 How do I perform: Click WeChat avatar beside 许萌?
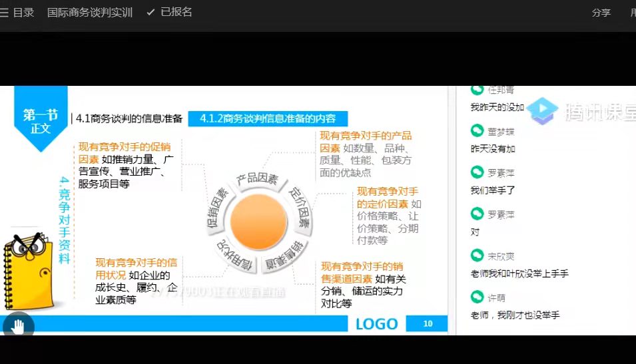[x=477, y=297]
